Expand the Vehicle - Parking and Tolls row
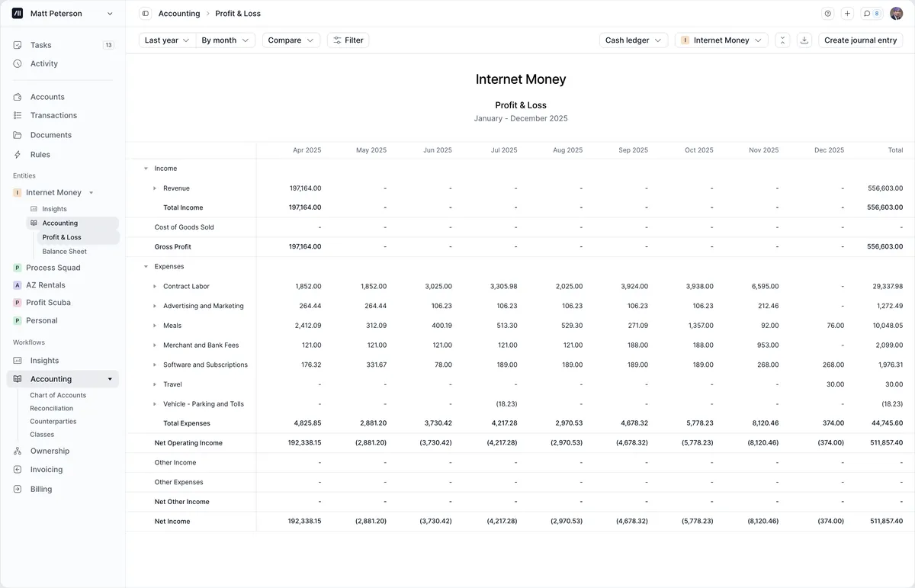915x588 pixels. point(155,404)
